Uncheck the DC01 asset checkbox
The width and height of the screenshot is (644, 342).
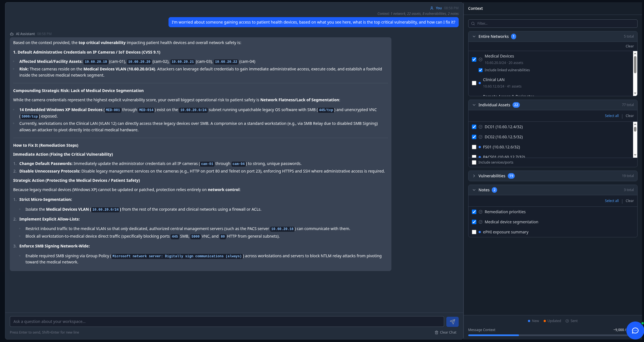[474, 127]
